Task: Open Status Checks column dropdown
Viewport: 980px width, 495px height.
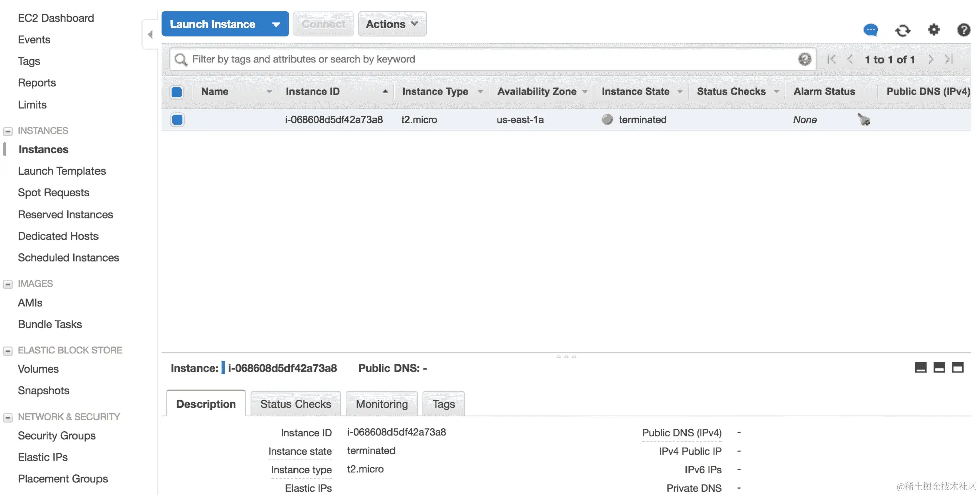Action: (776, 92)
